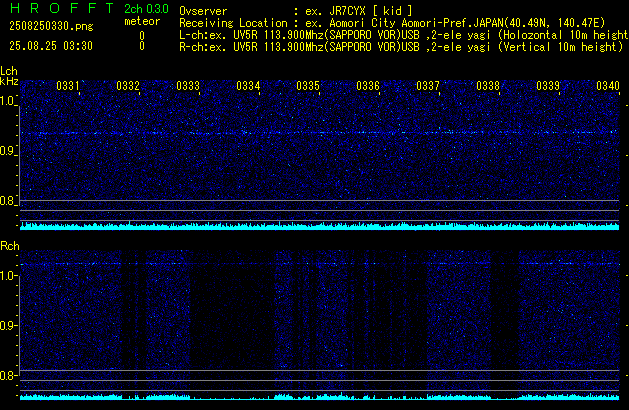
Task: Click the 'Lch' channel label
Action: click(x=9, y=71)
